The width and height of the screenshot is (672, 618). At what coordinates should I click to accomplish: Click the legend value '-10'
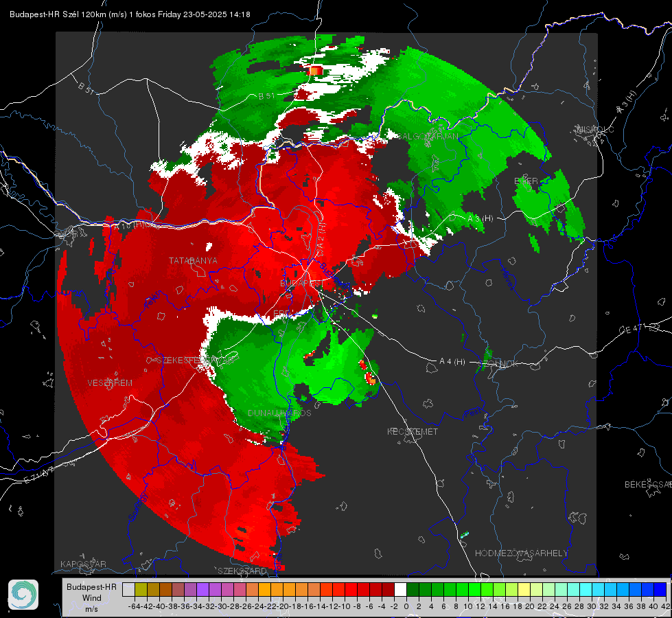pos(344,606)
